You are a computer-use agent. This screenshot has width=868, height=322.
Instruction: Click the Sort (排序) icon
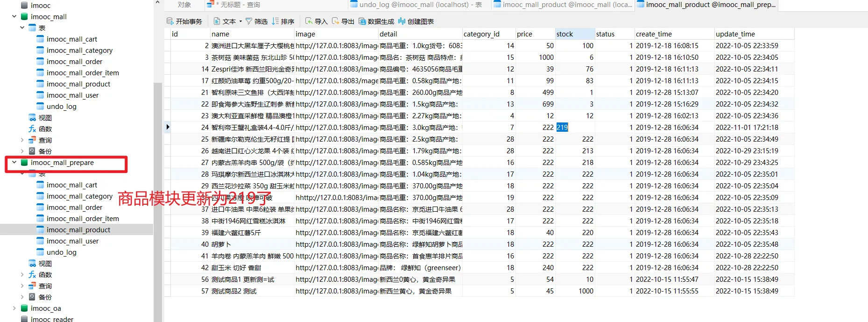tap(275, 21)
